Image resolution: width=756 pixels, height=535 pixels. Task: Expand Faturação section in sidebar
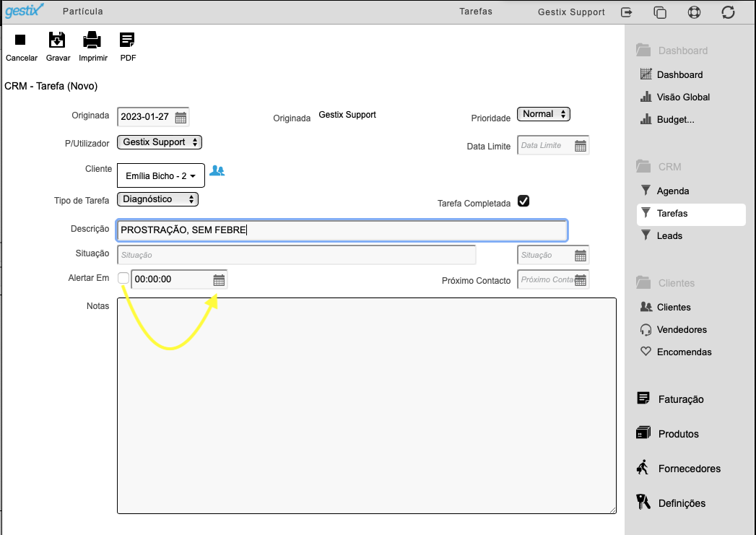coord(670,399)
